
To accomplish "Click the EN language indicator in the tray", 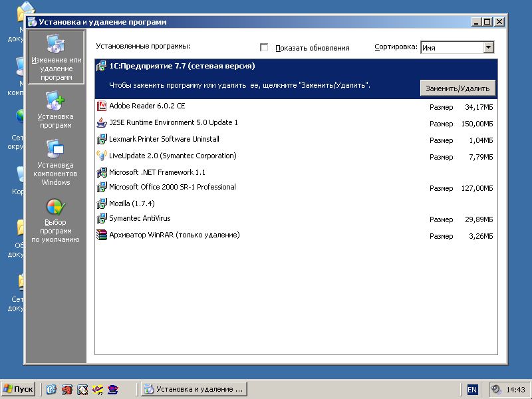I will (472, 390).
